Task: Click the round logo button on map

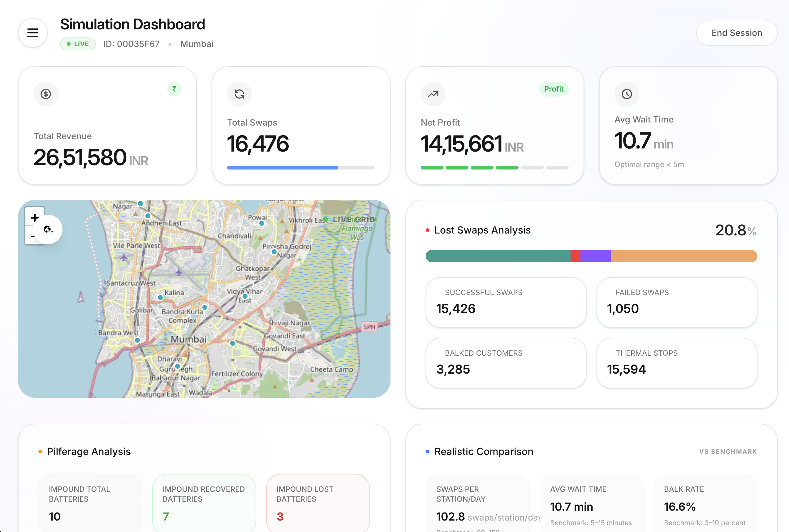Action: coord(48,230)
